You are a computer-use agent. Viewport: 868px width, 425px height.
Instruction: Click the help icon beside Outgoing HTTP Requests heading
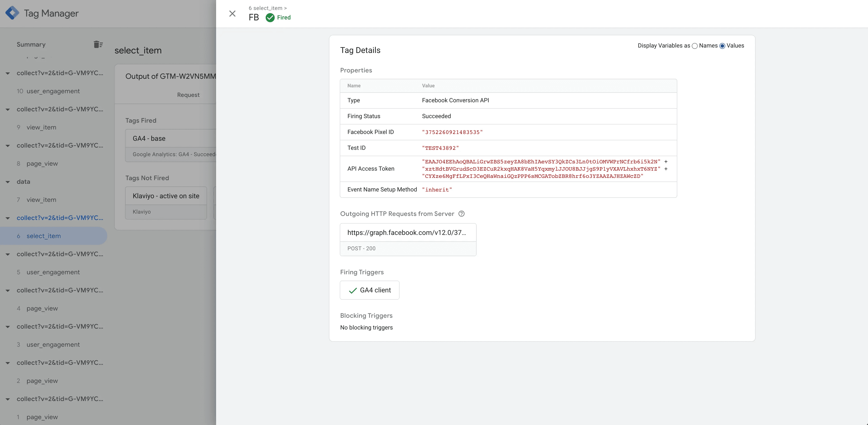[x=461, y=214]
